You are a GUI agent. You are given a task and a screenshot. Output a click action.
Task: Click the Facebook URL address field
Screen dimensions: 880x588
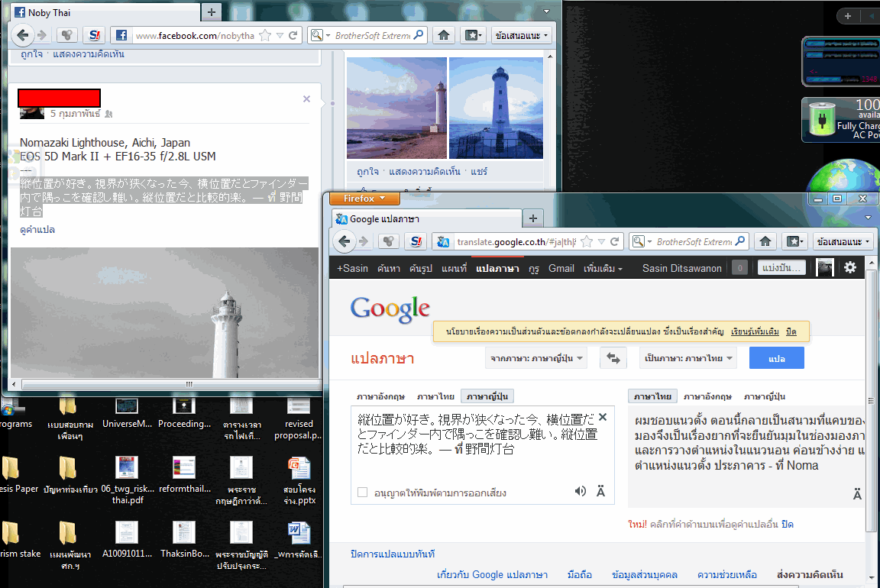click(x=195, y=35)
